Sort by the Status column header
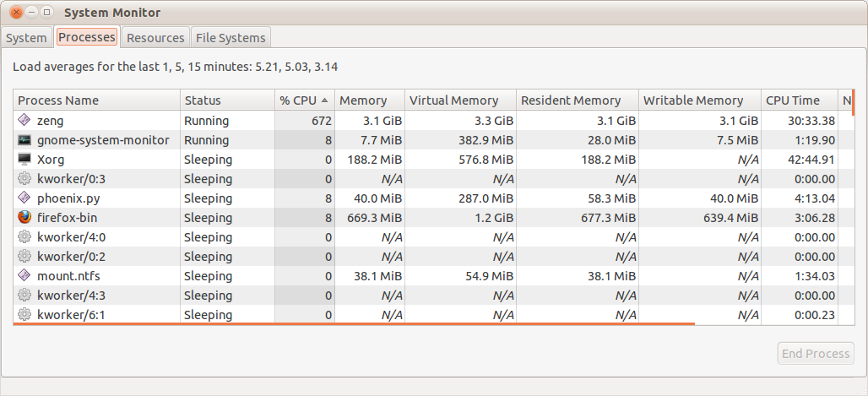This screenshot has height=396, width=868. point(227,100)
